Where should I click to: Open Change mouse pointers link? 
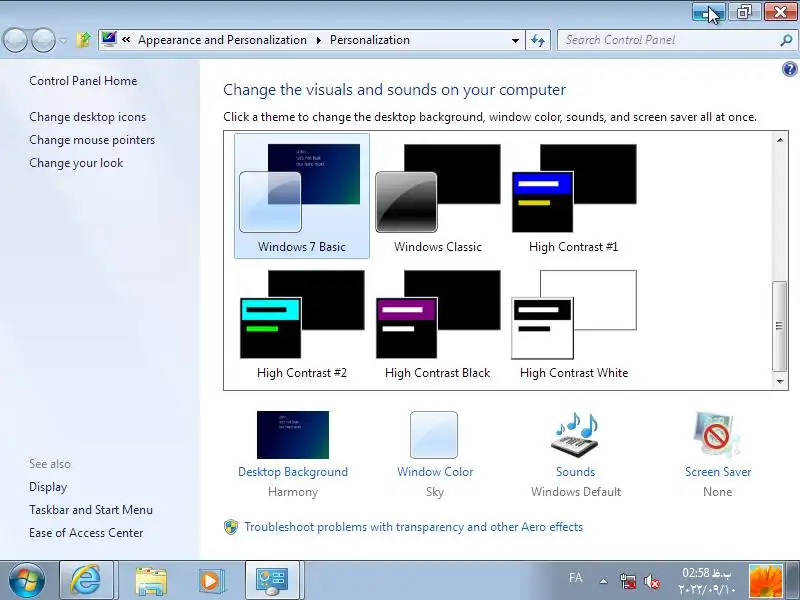pos(92,140)
